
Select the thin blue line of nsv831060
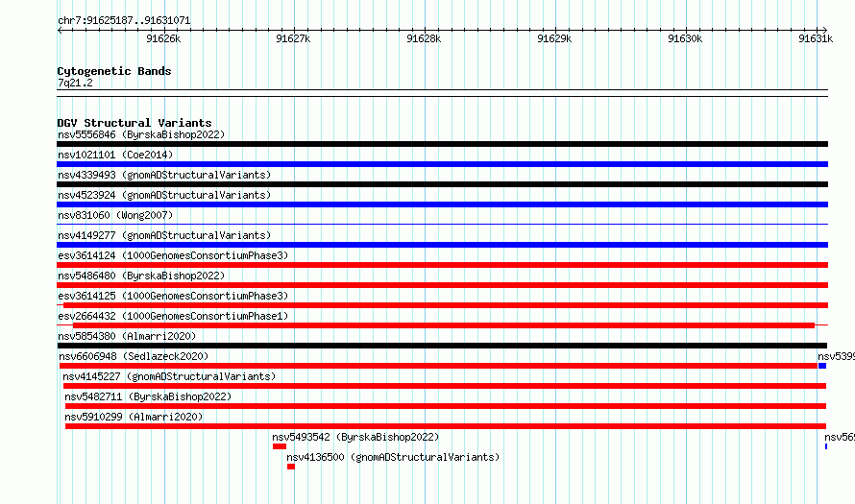click(x=442, y=224)
